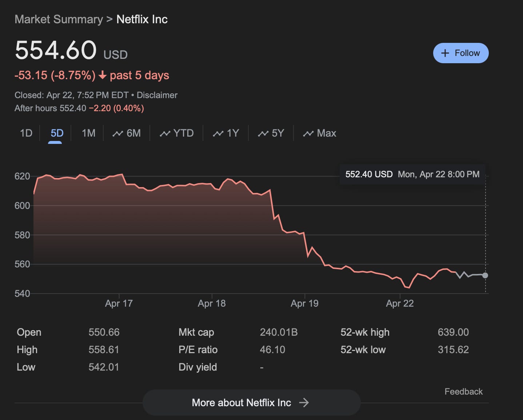
Task: Select the 5D range tab
Action: click(57, 133)
